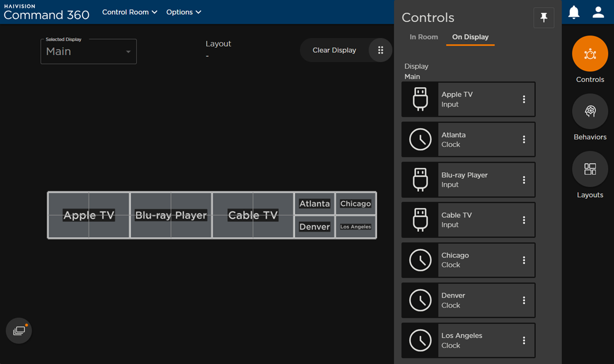The width and height of the screenshot is (614, 364).
Task: Select the Blu-ray Player tile on the wall
Action: pyautogui.click(x=171, y=215)
